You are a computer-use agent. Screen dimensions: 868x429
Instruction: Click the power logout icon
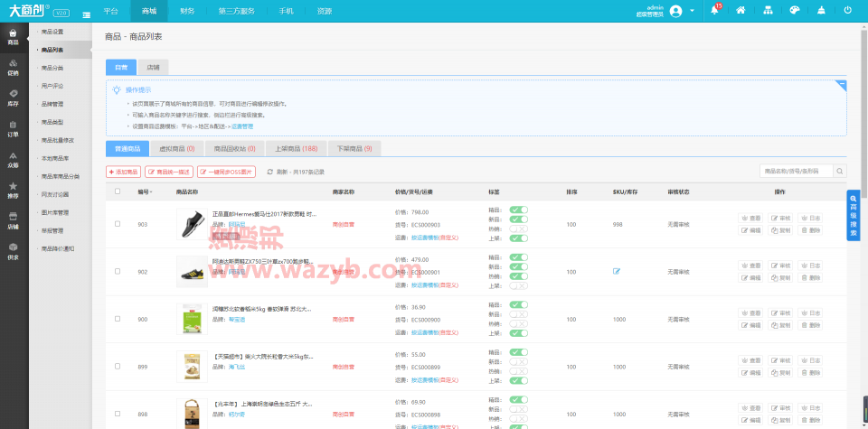pos(847,11)
